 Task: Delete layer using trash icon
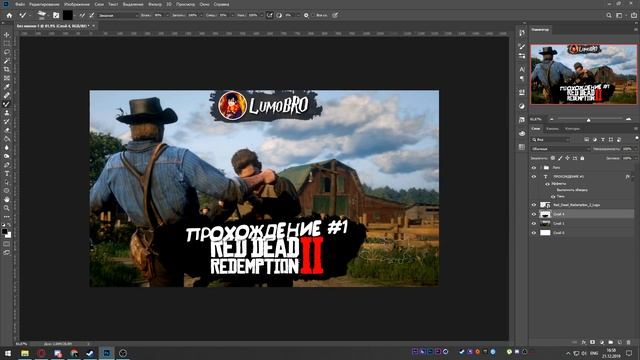point(629,342)
